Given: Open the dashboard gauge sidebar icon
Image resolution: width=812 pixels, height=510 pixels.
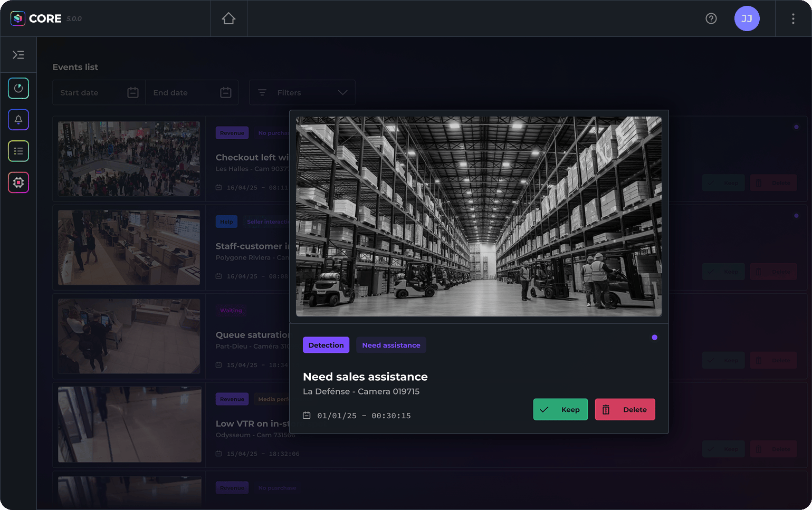Looking at the screenshot, I should [18, 88].
